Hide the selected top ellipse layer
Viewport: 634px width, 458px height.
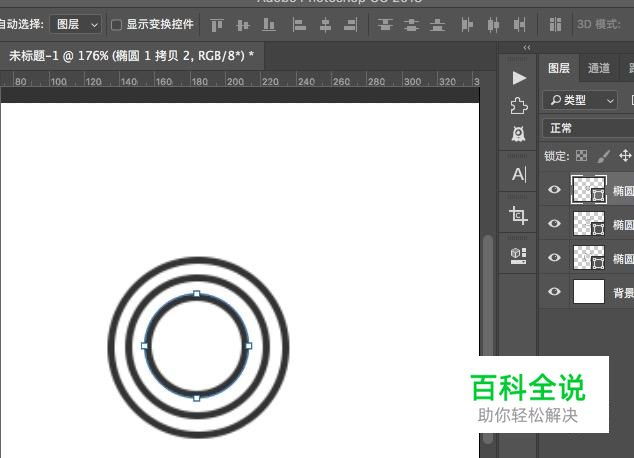(x=554, y=189)
